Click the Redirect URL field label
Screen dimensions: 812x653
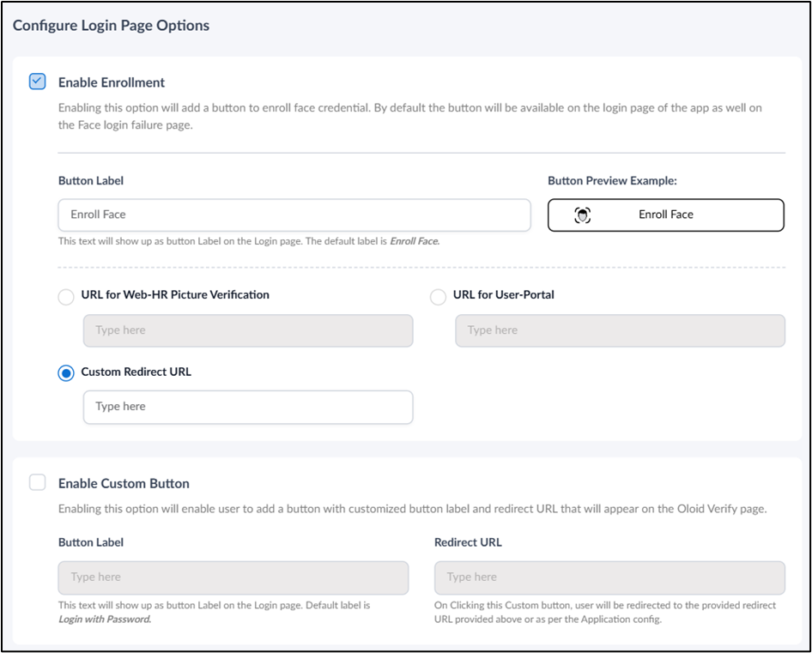click(x=468, y=542)
